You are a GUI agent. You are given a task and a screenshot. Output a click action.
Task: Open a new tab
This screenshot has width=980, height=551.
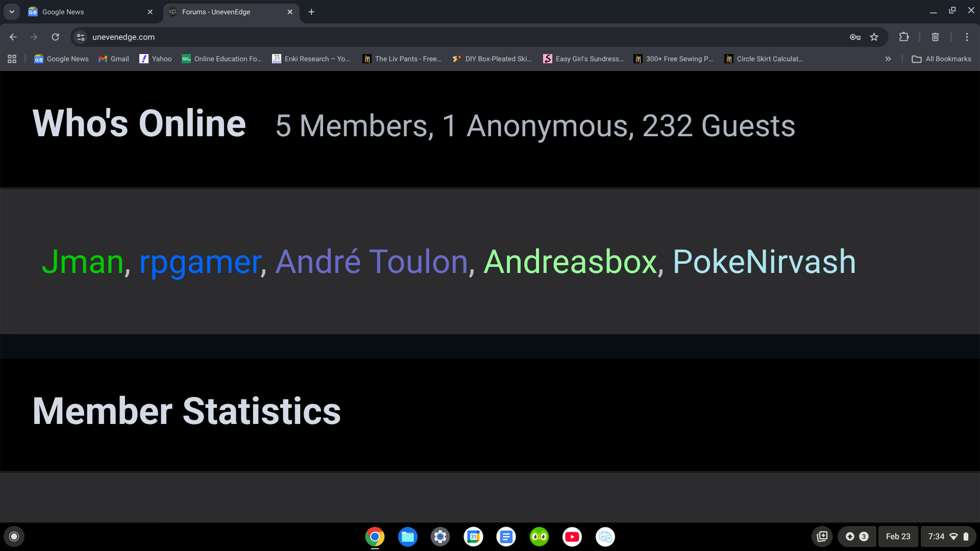[x=311, y=12]
